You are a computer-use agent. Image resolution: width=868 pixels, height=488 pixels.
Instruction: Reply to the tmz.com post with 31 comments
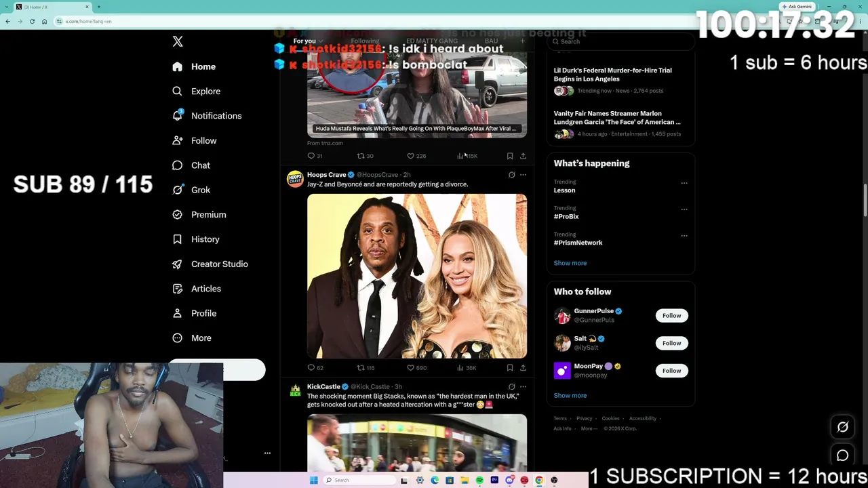pos(315,156)
